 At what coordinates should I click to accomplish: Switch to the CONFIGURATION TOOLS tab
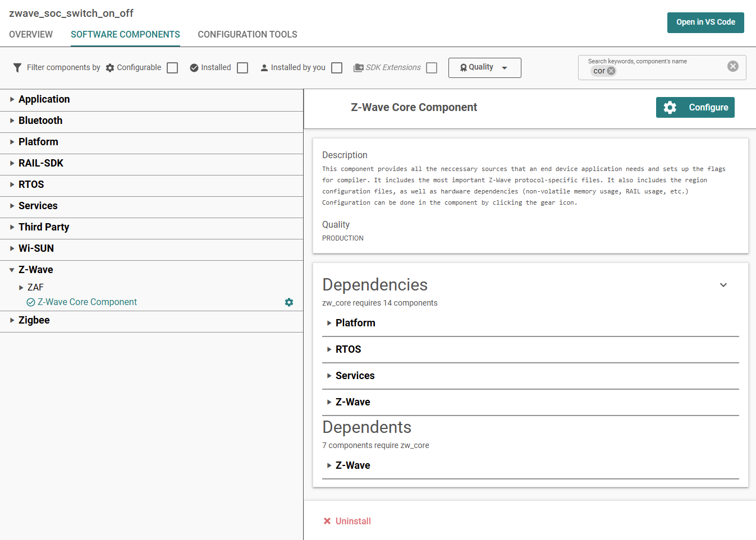[247, 34]
